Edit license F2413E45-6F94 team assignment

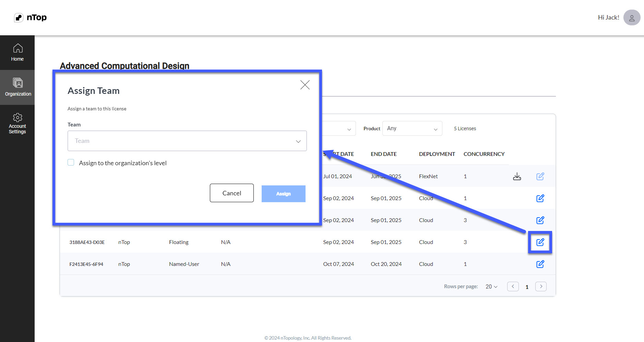540,264
